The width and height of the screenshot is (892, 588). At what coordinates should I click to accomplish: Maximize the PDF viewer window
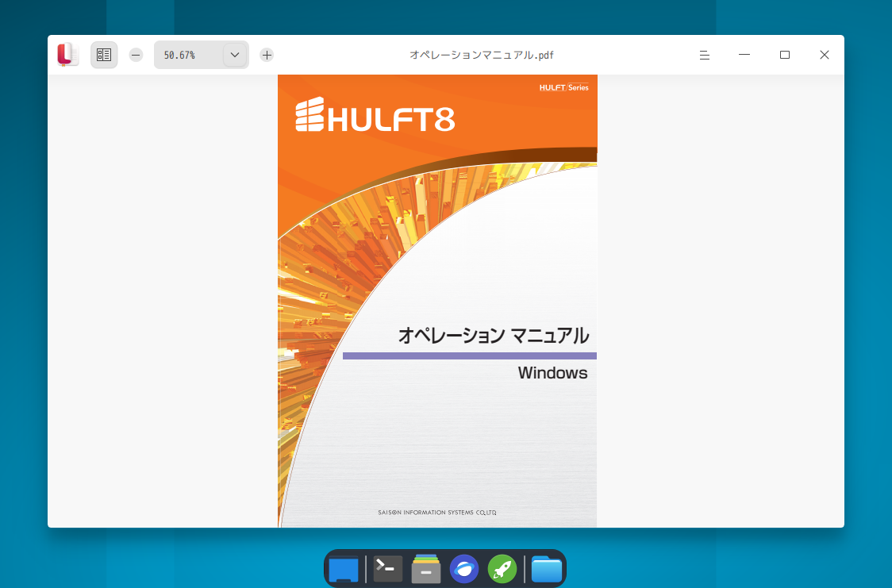(x=785, y=55)
